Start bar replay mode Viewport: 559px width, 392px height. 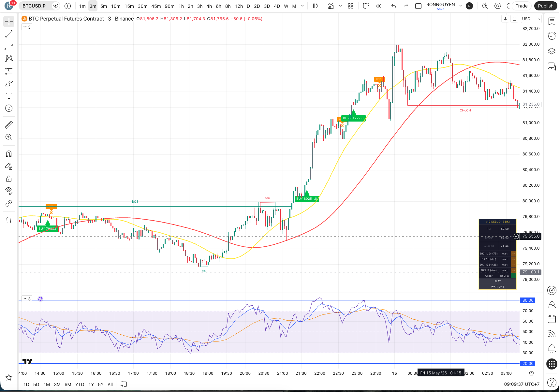[378, 6]
